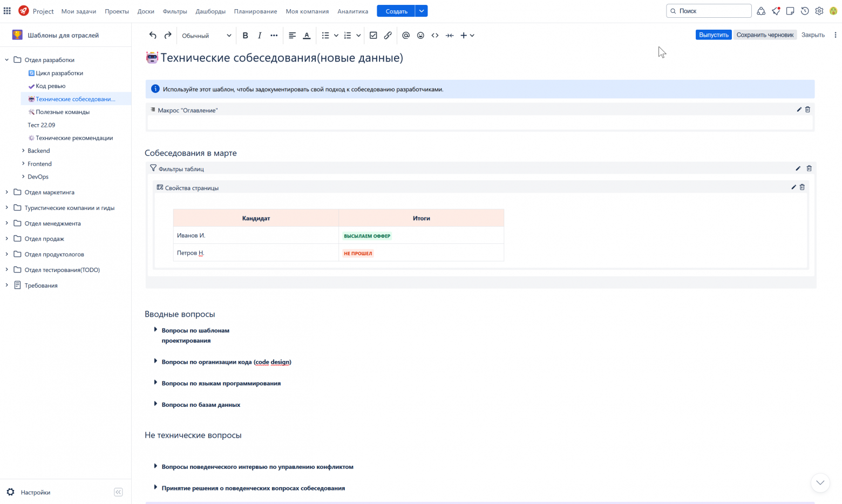The image size is (842, 504).
Task: Expand Вопросы по базам данных section
Action: [155, 404]
